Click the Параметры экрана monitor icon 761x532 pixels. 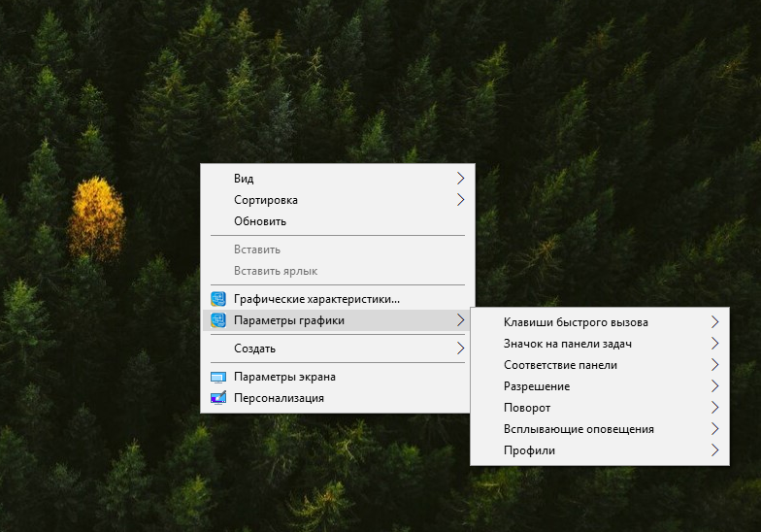point(218,377)
